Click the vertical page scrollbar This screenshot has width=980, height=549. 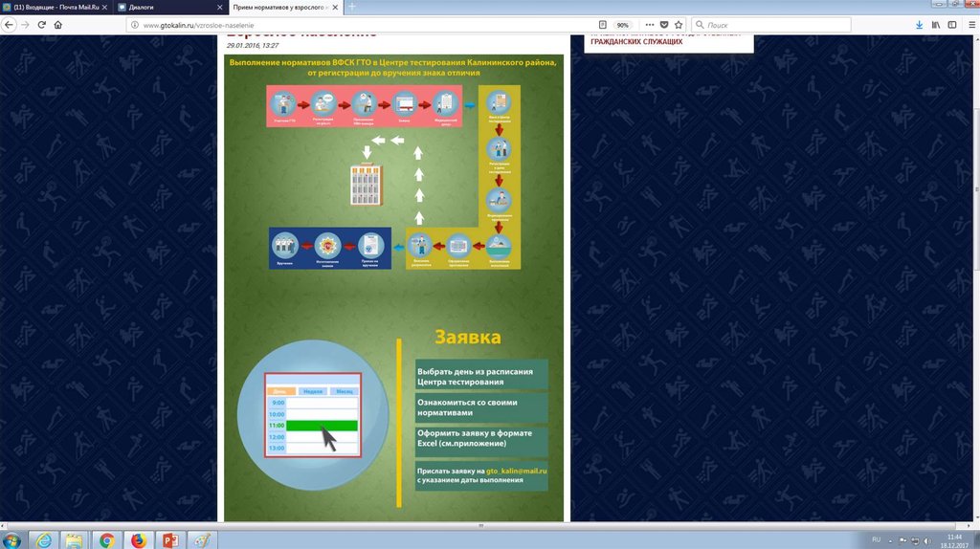pyautogui.click(x=976, y=189)
